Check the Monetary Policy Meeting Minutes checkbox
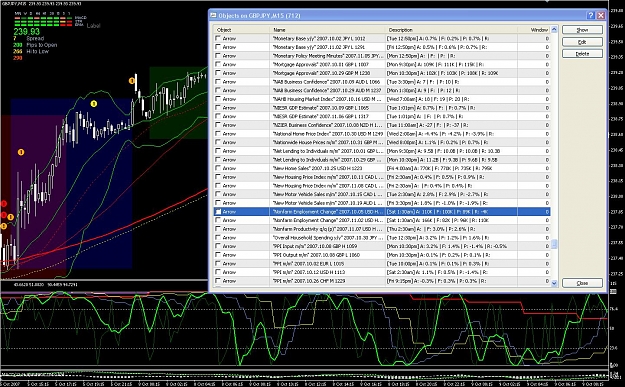 coord(218,56)
